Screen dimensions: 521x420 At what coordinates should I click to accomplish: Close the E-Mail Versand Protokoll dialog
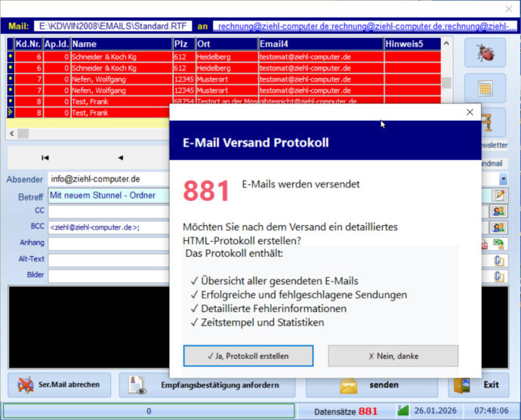[x=470, y=112]
